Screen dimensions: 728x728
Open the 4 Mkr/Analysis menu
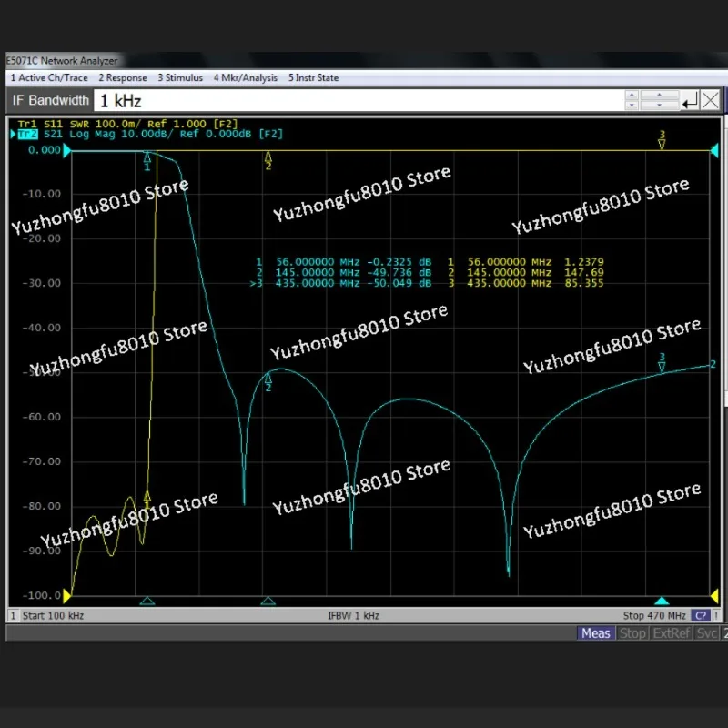pos(245,77)
